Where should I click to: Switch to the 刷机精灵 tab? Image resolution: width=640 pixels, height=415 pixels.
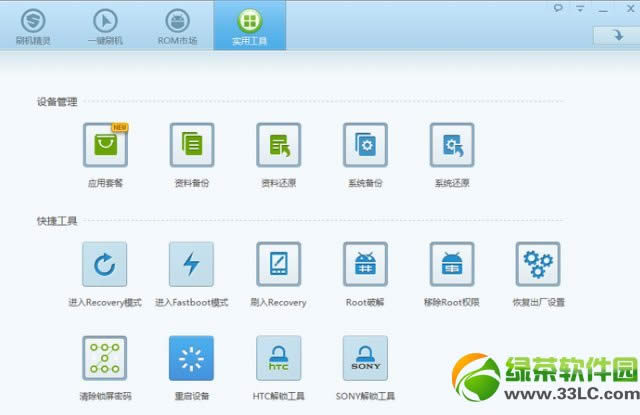coord(34,26)
